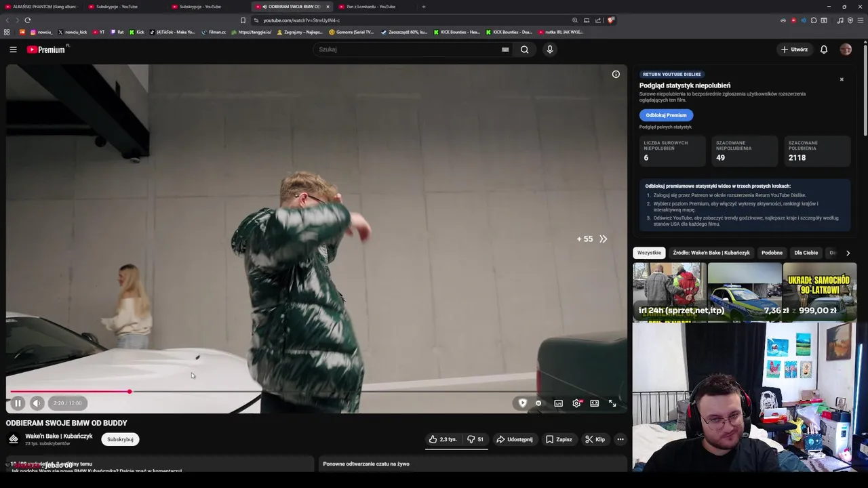Open the Kick bookmark
The height and width of the screenshot is (488, 868).
(x=136, y=32)
